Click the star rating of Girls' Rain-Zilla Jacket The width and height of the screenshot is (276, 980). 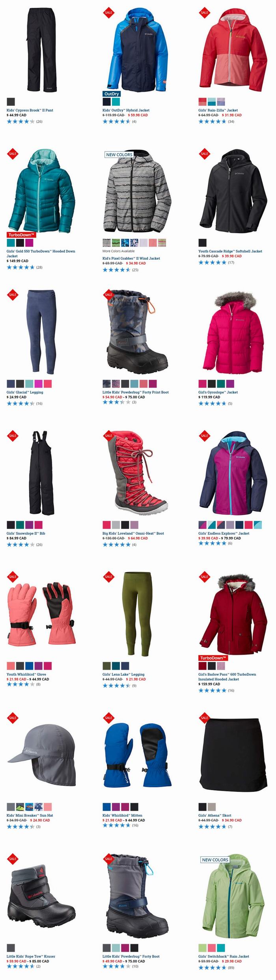point(212,122)
